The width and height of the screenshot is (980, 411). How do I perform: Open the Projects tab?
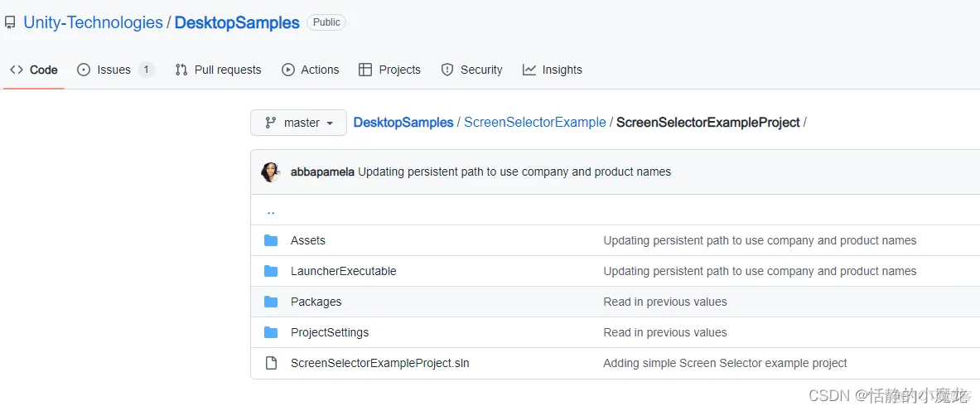pyautogui.click(x=389, y=70)
